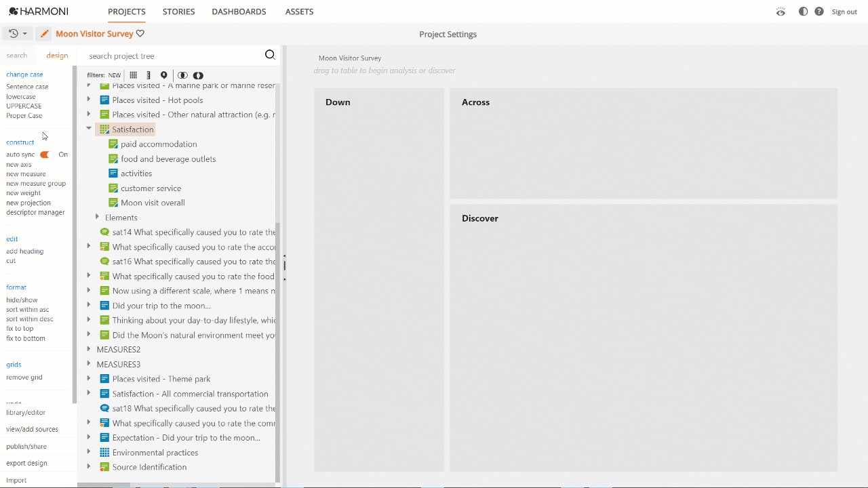Click remove grid
Screen dimensions: 868x488
point(24,377)
